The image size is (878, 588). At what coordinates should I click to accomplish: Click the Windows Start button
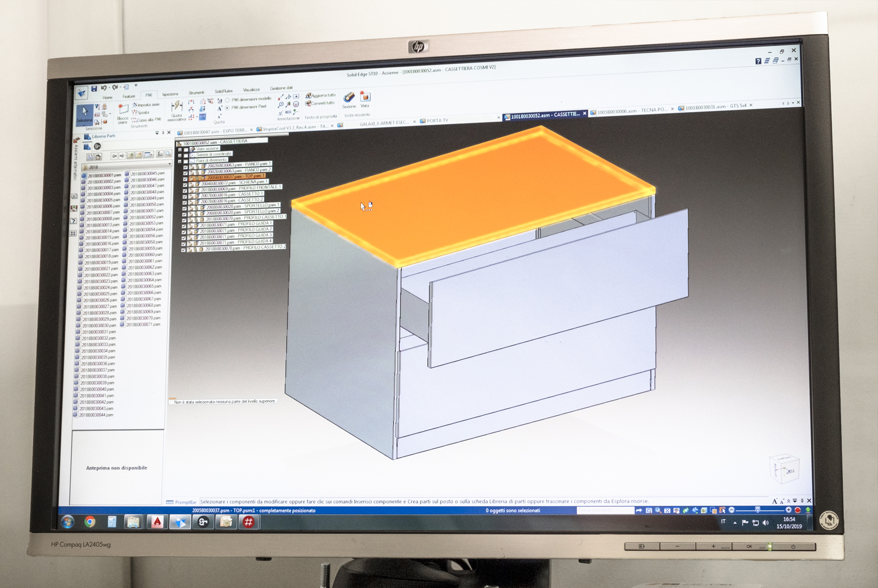68,522
